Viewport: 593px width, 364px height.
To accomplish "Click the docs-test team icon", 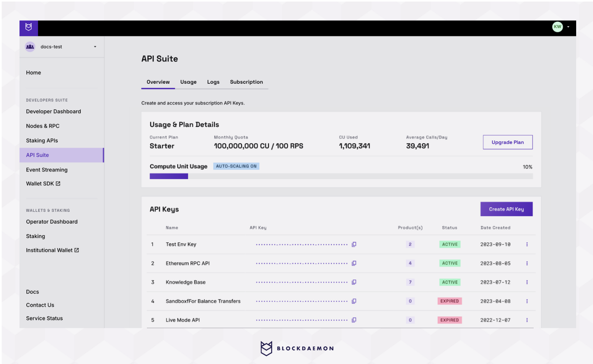I will tap(30, 47).
